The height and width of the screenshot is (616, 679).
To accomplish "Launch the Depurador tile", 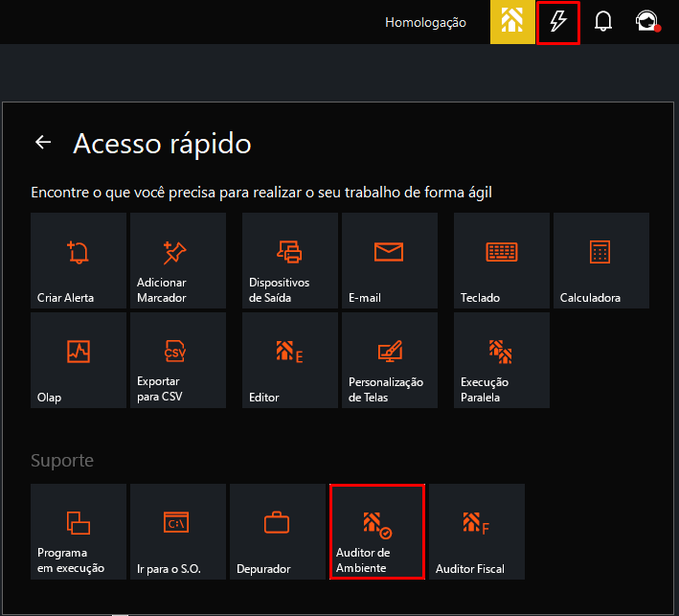I will pos(278,532).
